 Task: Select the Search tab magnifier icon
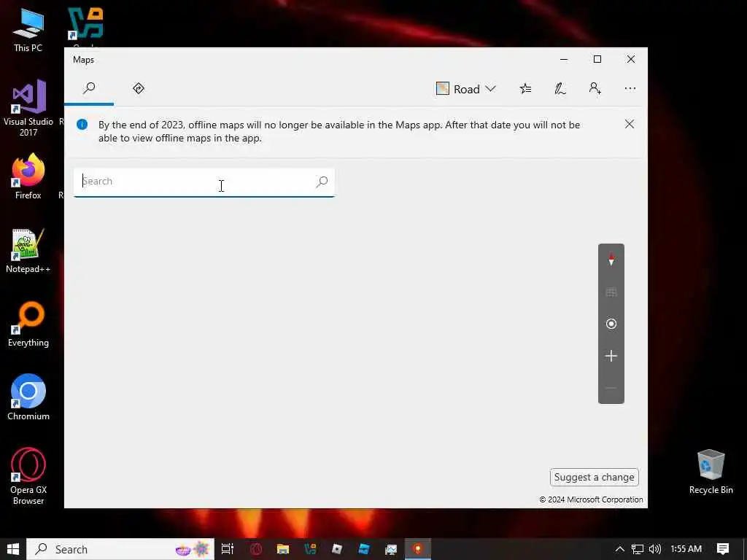89,88
